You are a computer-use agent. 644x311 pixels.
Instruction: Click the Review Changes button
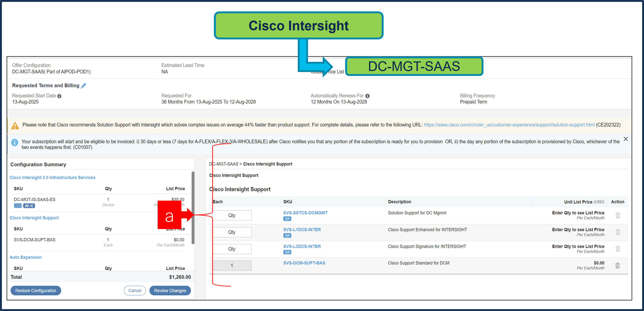tap(170, 290)
